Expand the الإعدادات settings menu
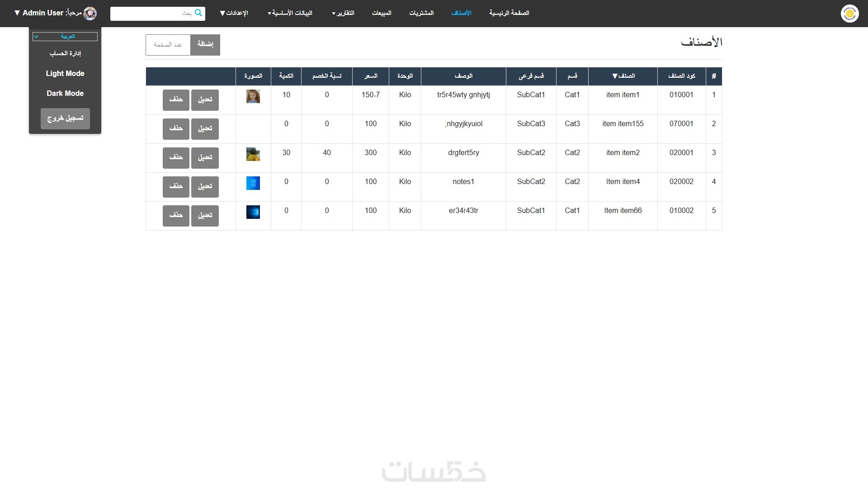The width and height of the screenshot is (868, 492). (234, 13)
